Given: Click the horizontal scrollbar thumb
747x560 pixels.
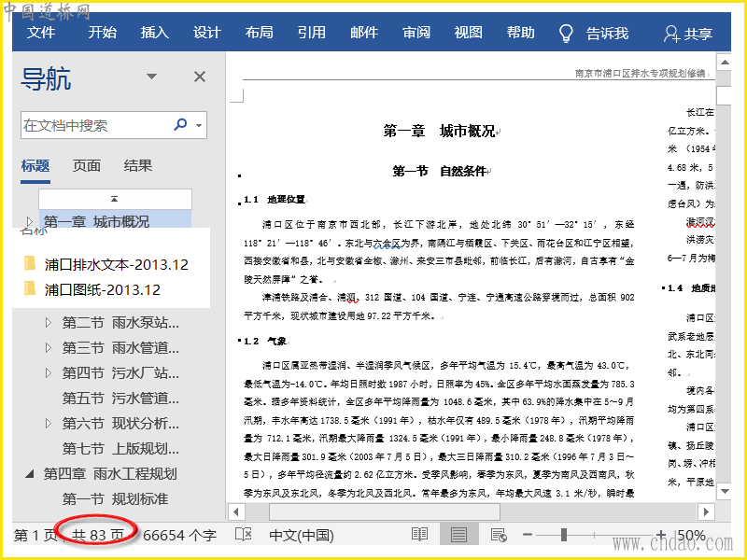Looking at the screenshot, I should click(385, 511).
